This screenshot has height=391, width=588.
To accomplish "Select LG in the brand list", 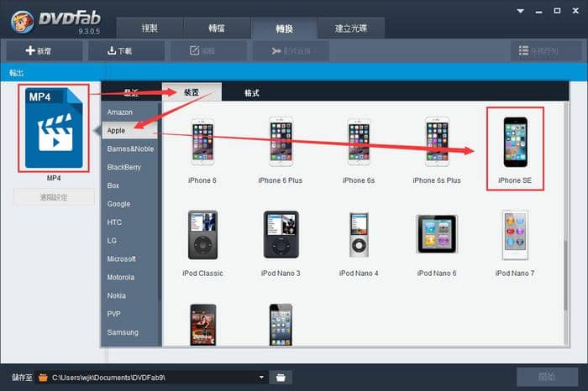I will click(x=129, y=241).
